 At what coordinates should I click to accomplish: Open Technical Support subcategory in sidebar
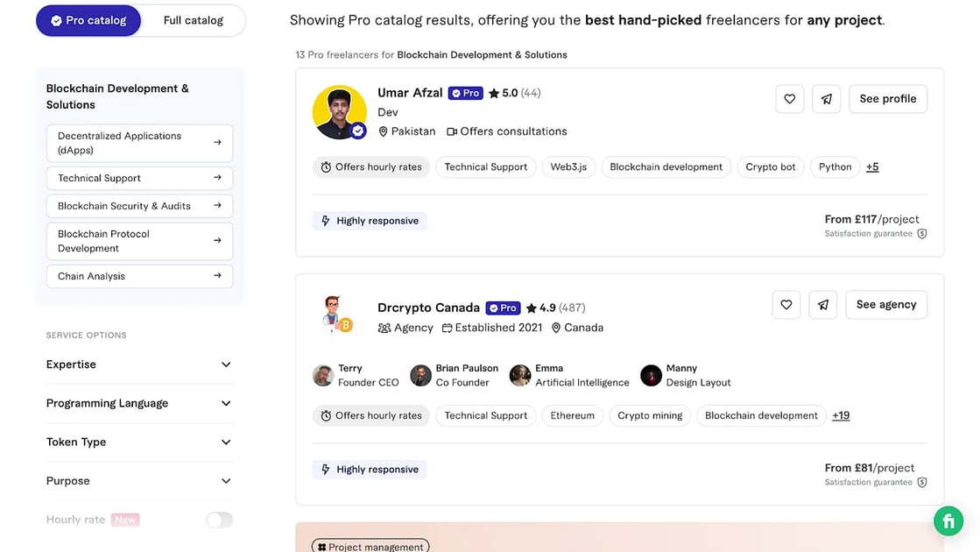point(139,178)
